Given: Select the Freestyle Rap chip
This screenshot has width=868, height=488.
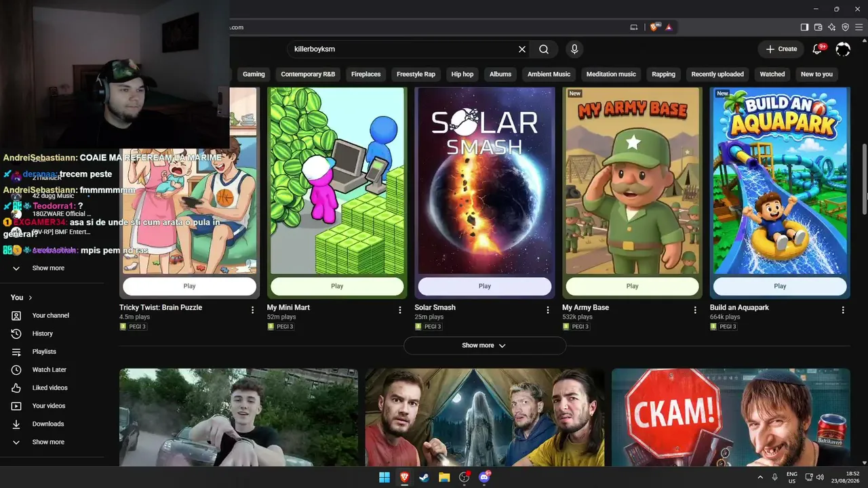Looking at the screenshot, I should pyautogui.click(x=416, y=75).
